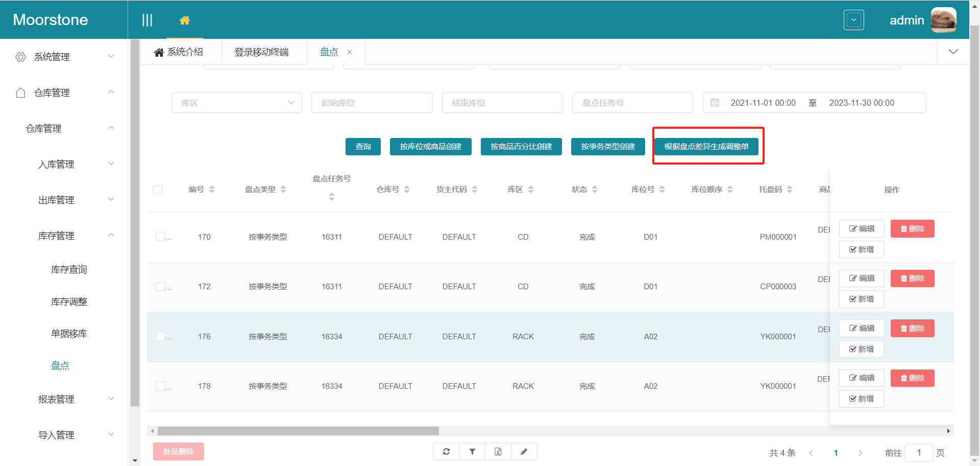Click the Excel export icon
Screen dimensions: 980x466
(x=498, y=452)
